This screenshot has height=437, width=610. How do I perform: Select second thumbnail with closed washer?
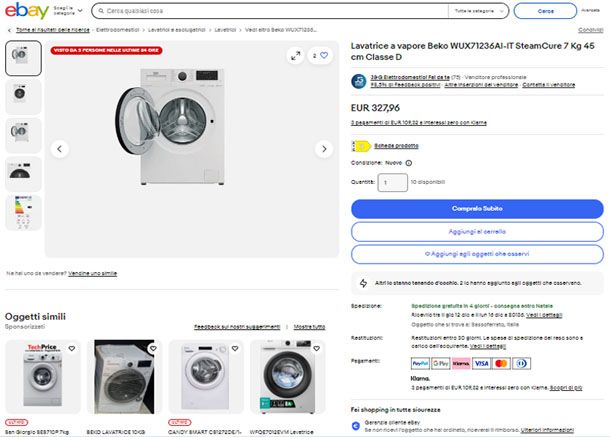pyautogui.click(x=23, y=97)
